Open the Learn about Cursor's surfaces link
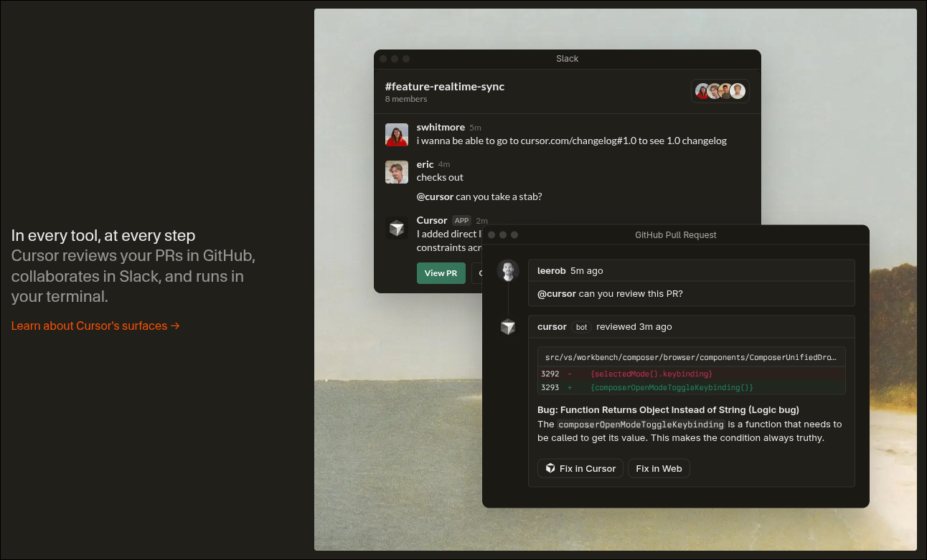Image resolution: width=927 pixels, height=560 pixels. click(95, 326)
